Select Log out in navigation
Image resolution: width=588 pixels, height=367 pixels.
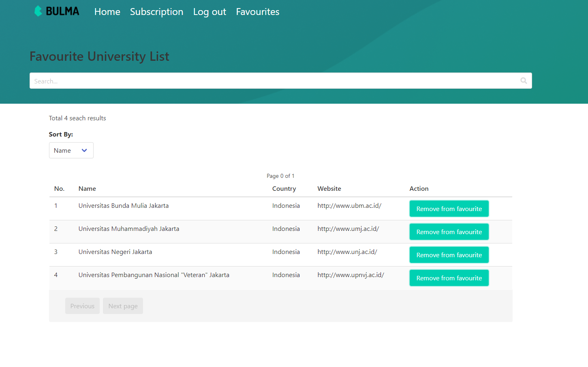[210, 12]
